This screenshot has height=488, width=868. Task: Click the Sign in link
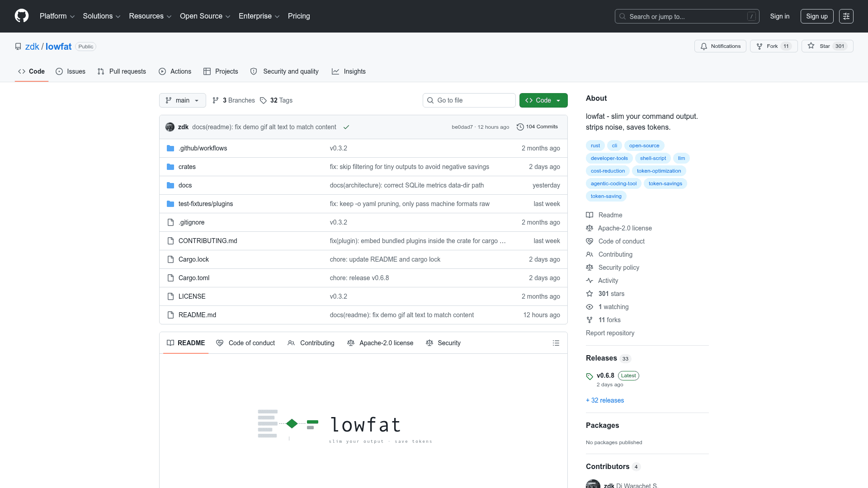coord(780,16)
